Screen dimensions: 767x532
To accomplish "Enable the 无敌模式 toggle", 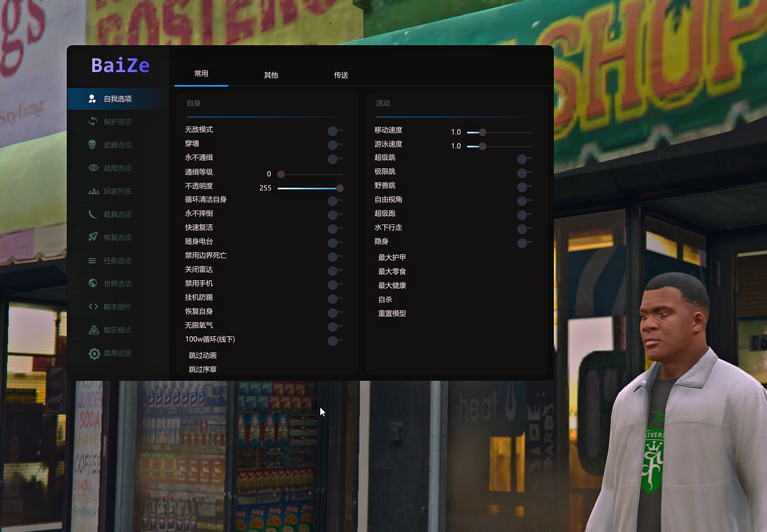I will click(x=335, y=131).
